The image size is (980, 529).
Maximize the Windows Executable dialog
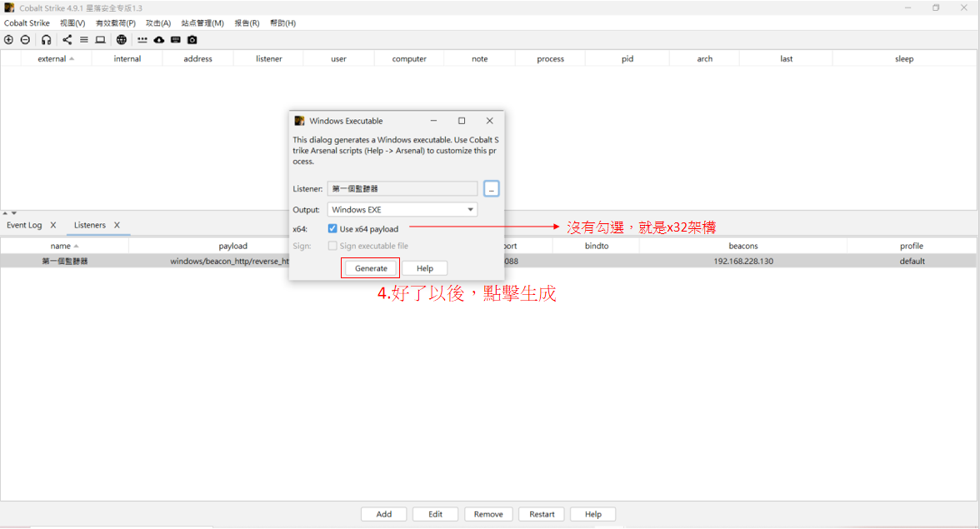(462, 121)
